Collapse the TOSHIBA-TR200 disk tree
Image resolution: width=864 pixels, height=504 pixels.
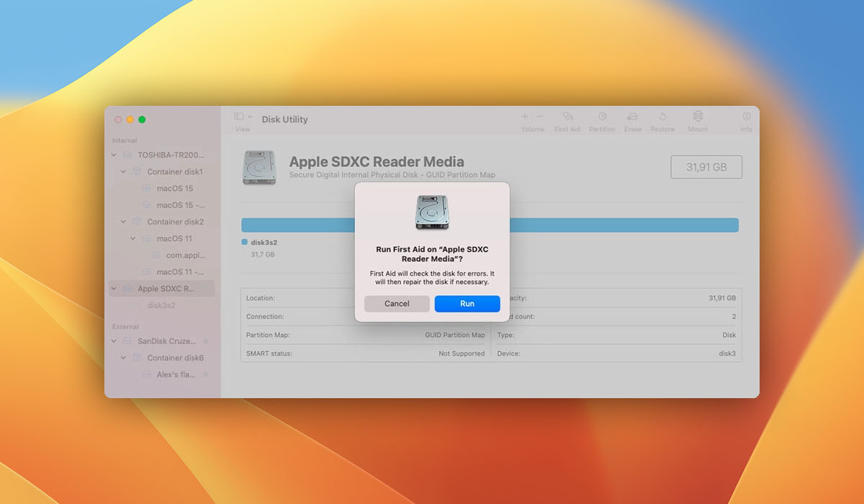[114, 155]
